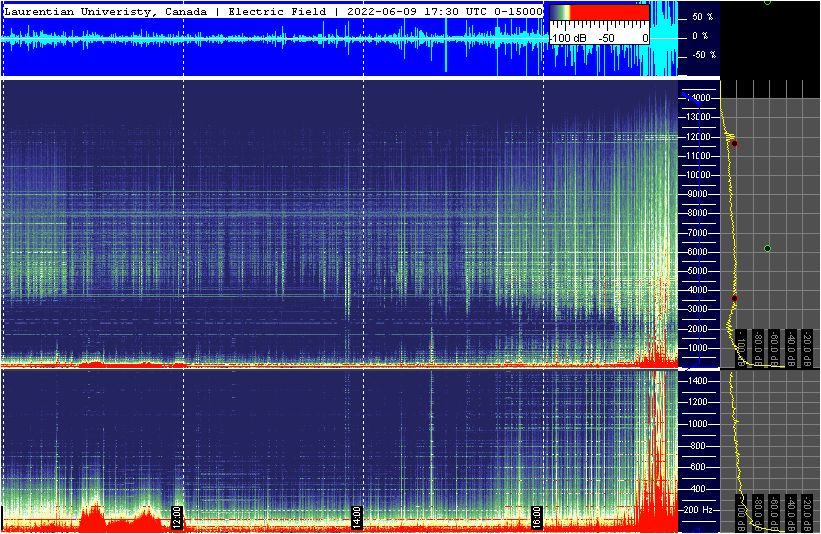Click the blue diagonal marker beside 14000
Viewport: 821px width, 534px height.
688,100
